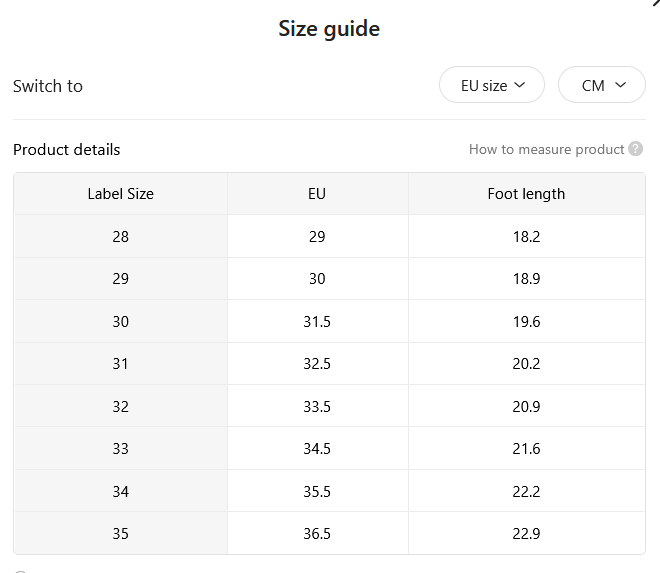
Task: Select the EU column header
Action: 317,194
